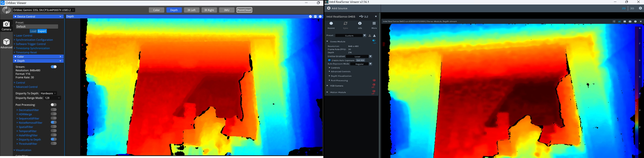Click Set ROI button in RealSense

pos(360,60)
